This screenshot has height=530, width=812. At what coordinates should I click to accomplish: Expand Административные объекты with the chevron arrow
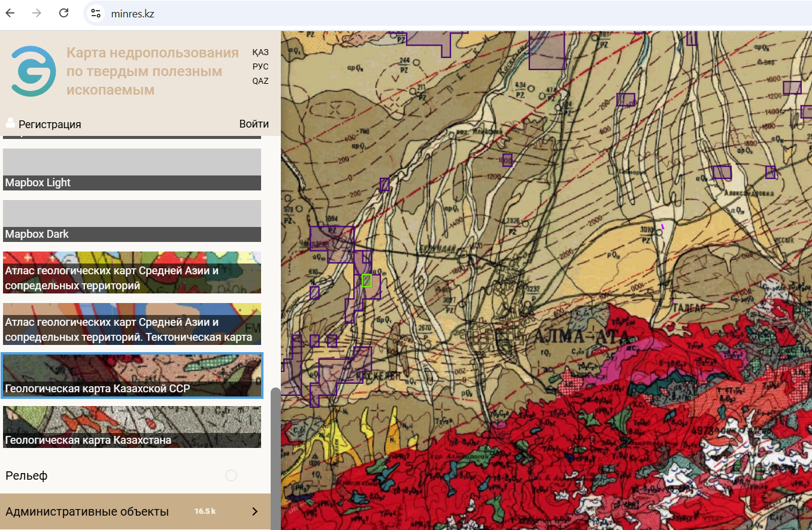click(x=254, y=511)
